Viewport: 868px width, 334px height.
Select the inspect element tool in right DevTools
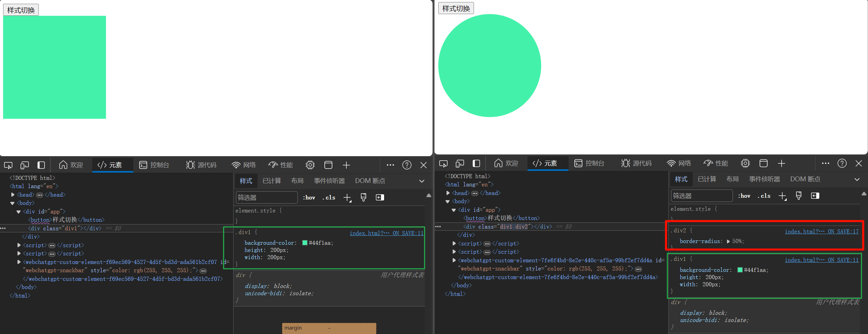pos(443,163)
